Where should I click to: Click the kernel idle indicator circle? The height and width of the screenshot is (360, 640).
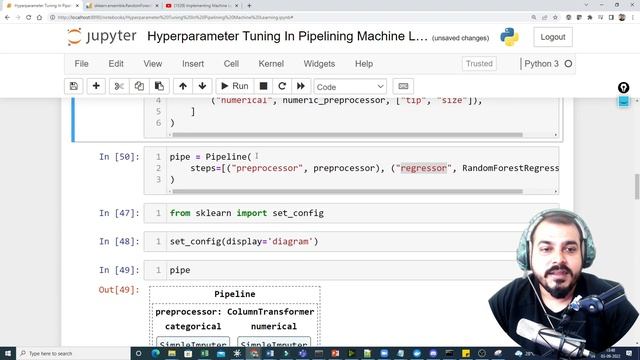(568, 64)
